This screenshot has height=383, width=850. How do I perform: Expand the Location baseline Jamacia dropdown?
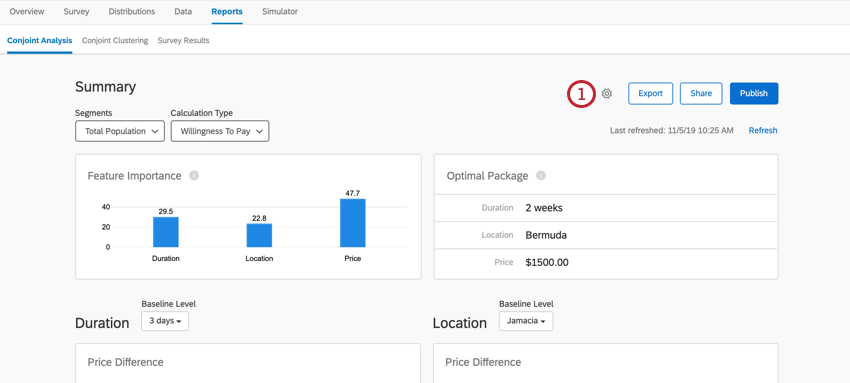526,321
